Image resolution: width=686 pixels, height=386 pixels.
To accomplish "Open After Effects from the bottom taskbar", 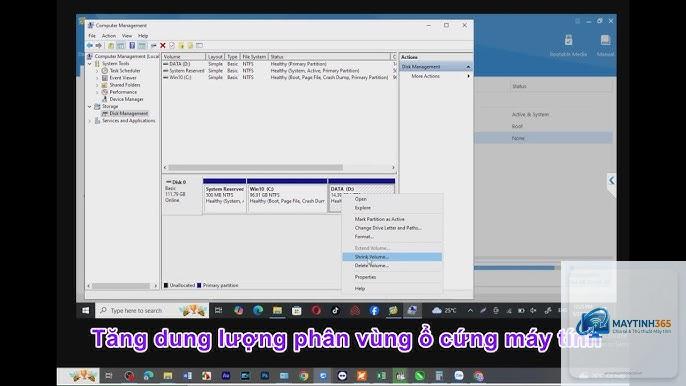I will coord(226,375).
